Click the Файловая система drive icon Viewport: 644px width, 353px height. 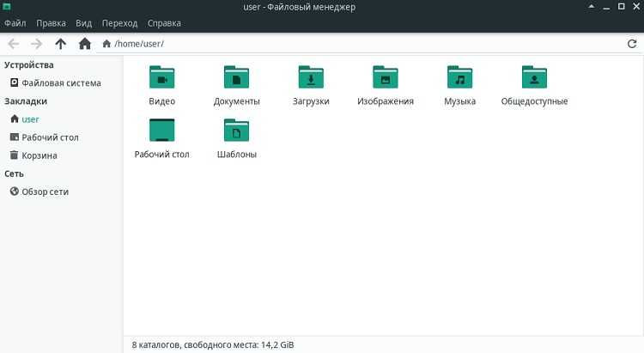pos(14,82)
